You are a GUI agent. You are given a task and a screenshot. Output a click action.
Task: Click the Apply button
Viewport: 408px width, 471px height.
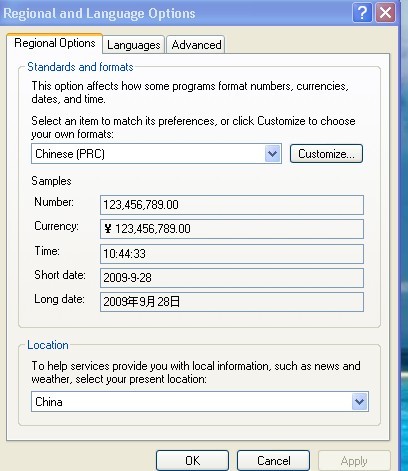pyautogui.click(x=354, y=461)
